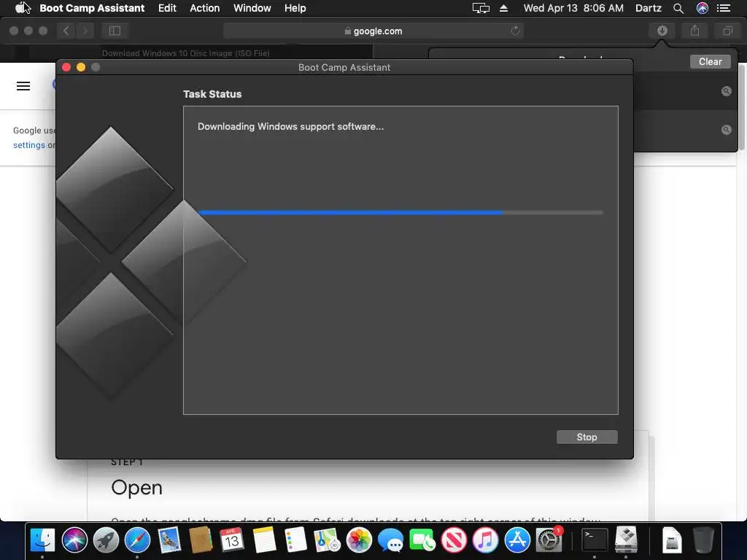Open Notes from the Dock

pos(264,540)
